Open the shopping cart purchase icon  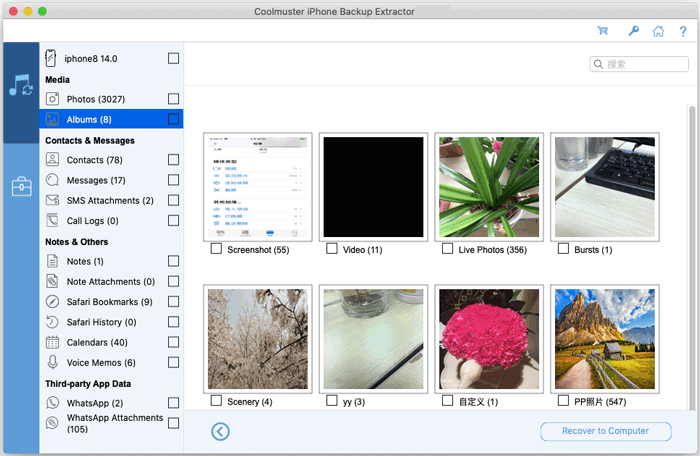[603, 31]
